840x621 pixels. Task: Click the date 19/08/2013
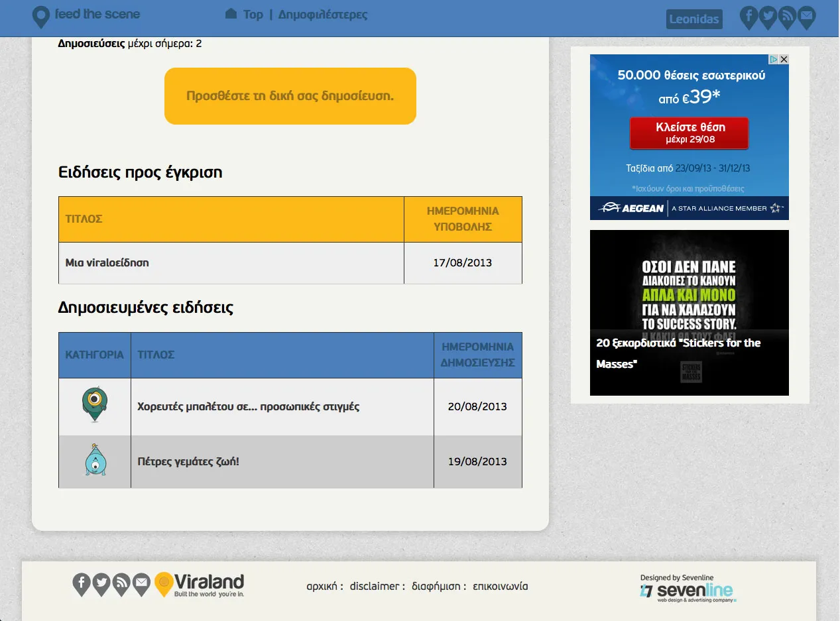tap(477, 461)
